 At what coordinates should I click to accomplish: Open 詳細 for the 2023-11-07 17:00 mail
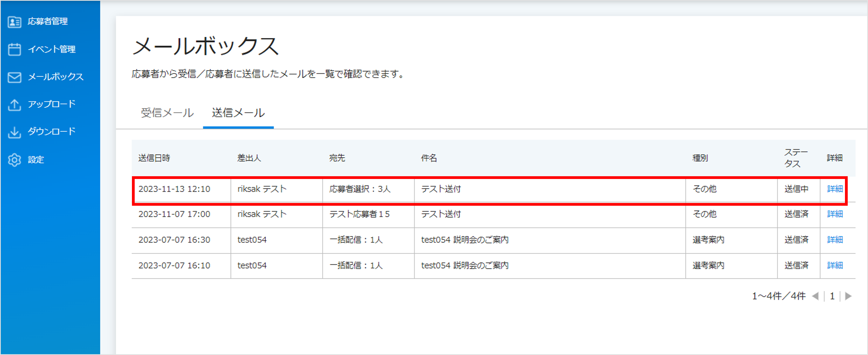click(x=835, y=214)
